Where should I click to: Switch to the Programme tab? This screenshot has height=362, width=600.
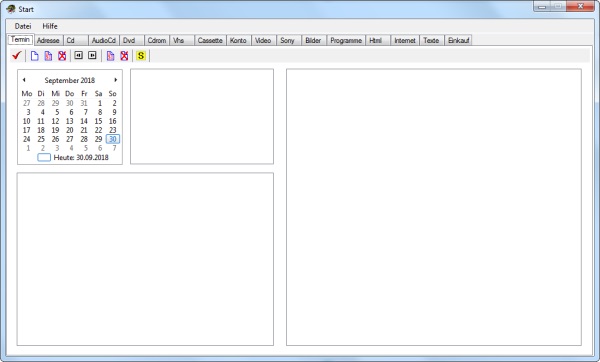346,40
